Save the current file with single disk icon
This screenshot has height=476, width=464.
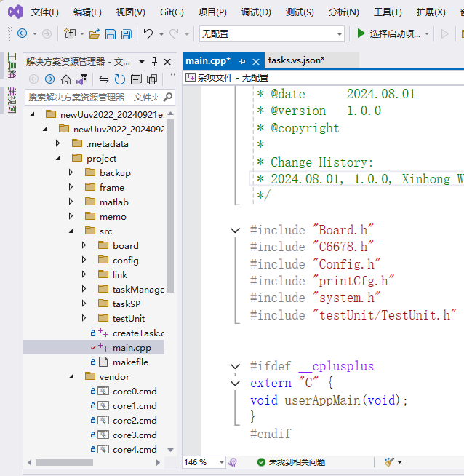[111, 34]
